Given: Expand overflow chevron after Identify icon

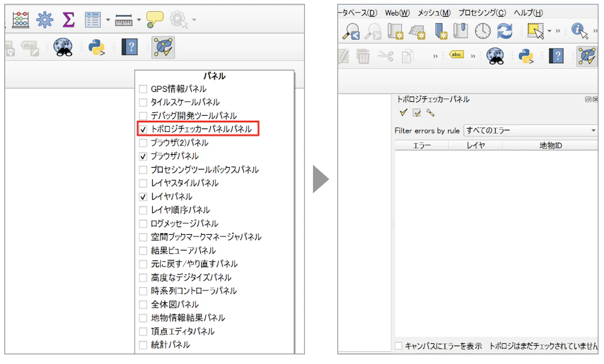Looking at the screenshot, I should click(x=596, y=31).
